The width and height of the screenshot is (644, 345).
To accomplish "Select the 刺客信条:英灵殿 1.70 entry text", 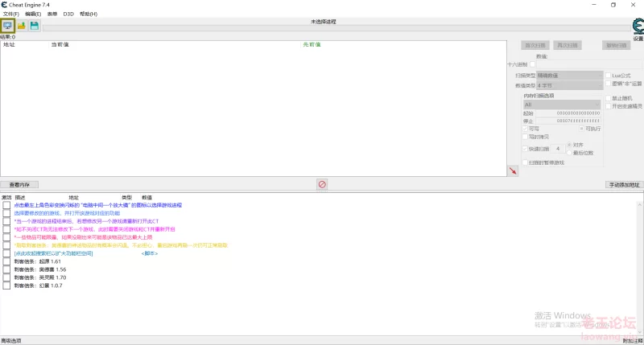I will pos(39,277).
